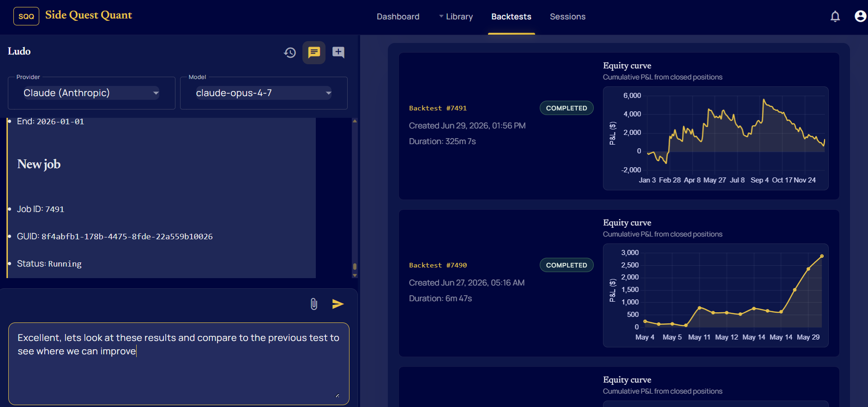
Task: Expand the Library menu
Action: click(x=456, y=17)
